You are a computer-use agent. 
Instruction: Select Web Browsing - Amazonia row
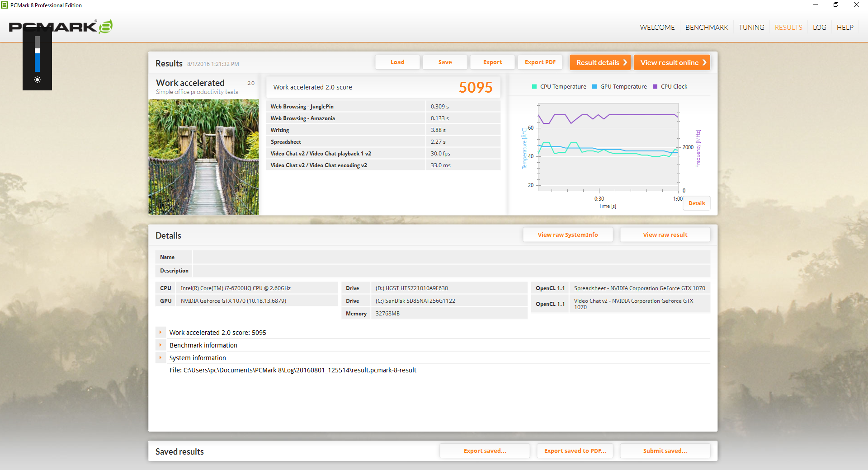click(383, 118)
